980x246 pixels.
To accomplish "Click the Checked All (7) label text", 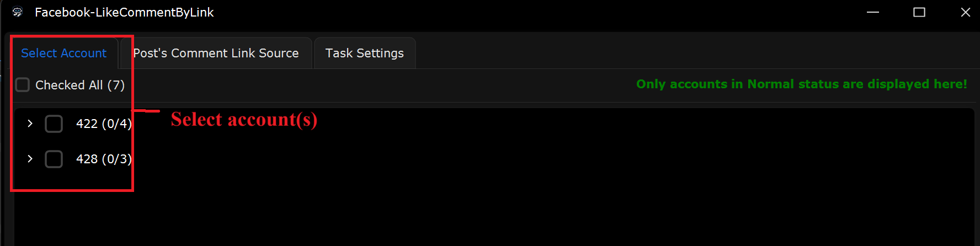I will (x=80, y=85).
